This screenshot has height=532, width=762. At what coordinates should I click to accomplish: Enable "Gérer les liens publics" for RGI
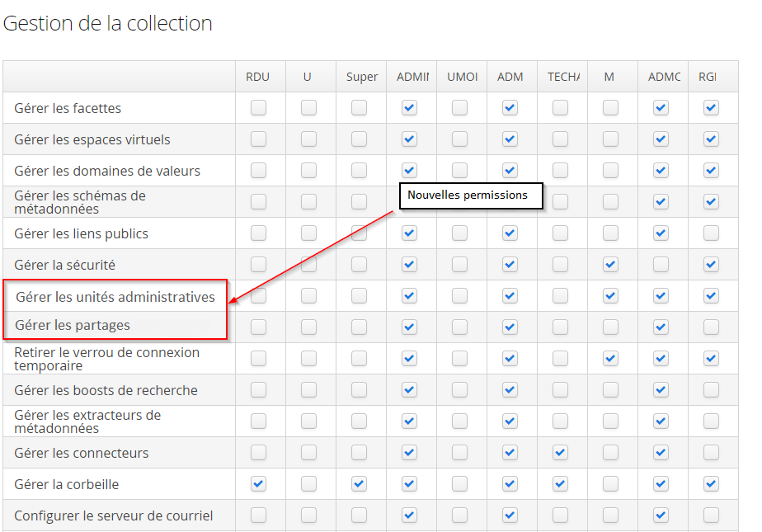711,233
